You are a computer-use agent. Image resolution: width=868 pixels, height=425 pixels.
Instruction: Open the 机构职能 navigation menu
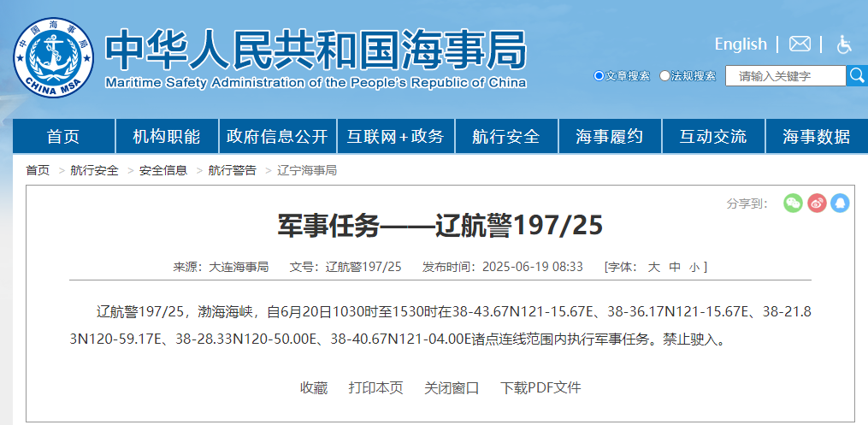click(x=167, y=137)
